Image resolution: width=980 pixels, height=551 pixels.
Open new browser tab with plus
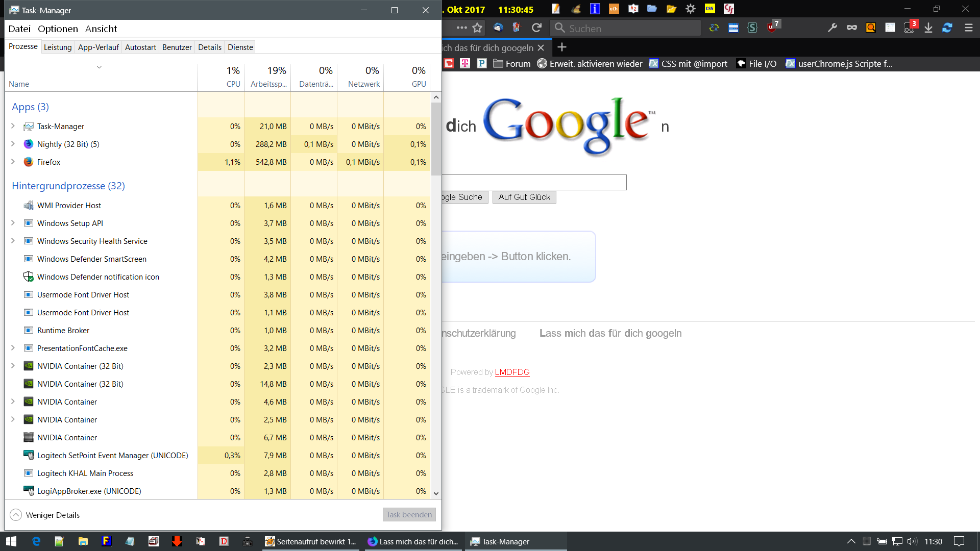(x=562, y=47)
